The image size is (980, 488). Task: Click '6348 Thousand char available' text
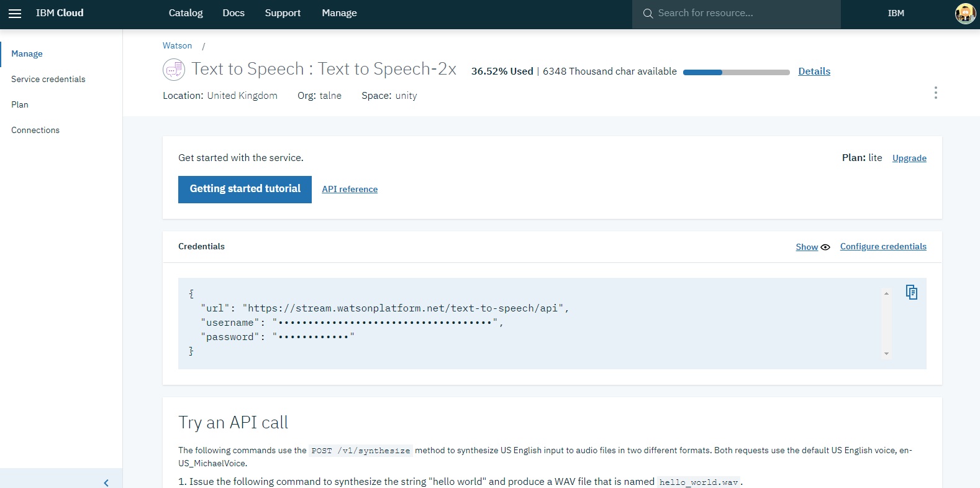point(610,71)
